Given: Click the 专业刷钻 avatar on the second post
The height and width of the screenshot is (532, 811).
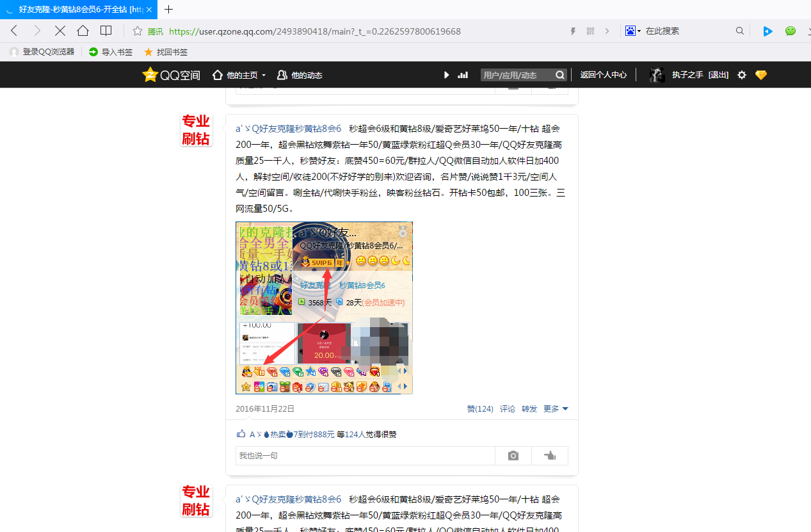Looking at the screenshot, I should (x=196, y=501).
